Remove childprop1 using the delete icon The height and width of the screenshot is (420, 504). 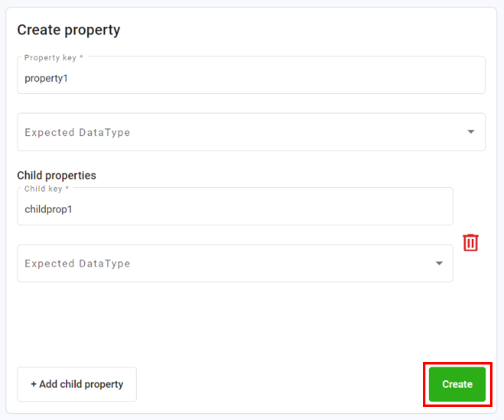[x=470, y=242]
